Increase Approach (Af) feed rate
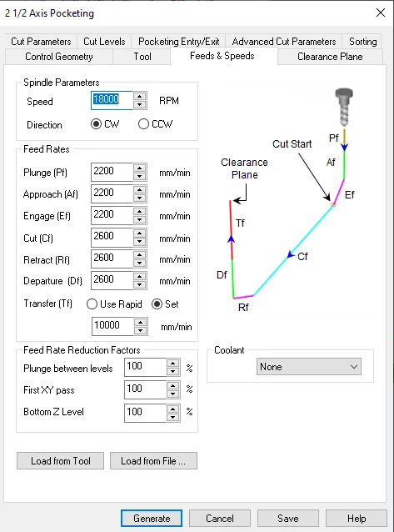394x532 pixels. tap(140, 189)
